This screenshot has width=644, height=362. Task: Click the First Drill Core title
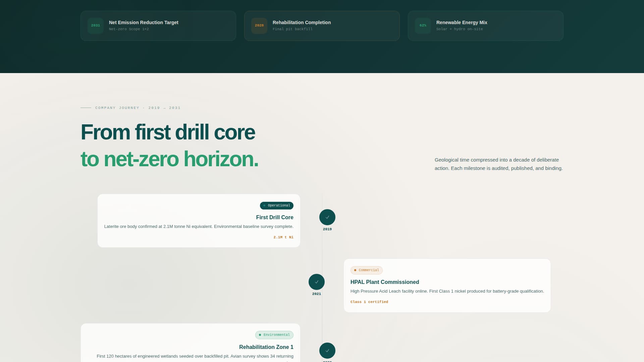[275, 218]
